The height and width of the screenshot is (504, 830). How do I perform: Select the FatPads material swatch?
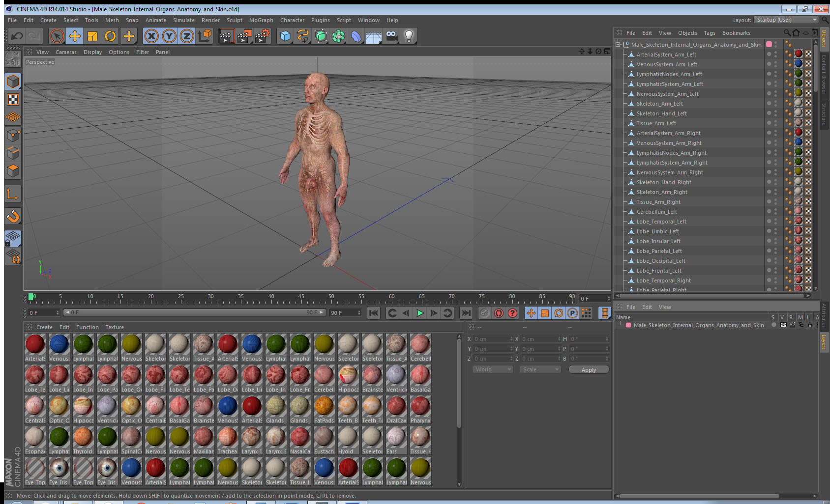point(324,410)
